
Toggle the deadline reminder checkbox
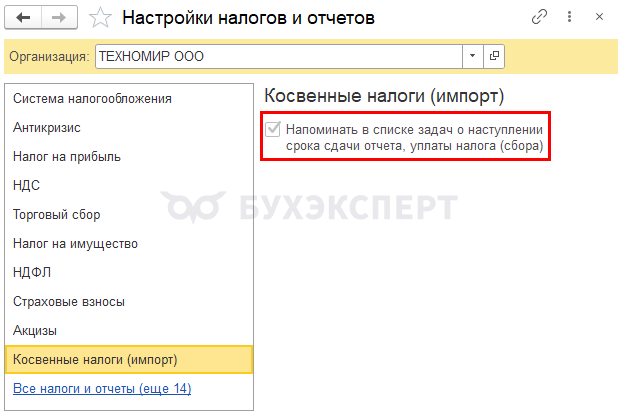click(x=273, y=129)
